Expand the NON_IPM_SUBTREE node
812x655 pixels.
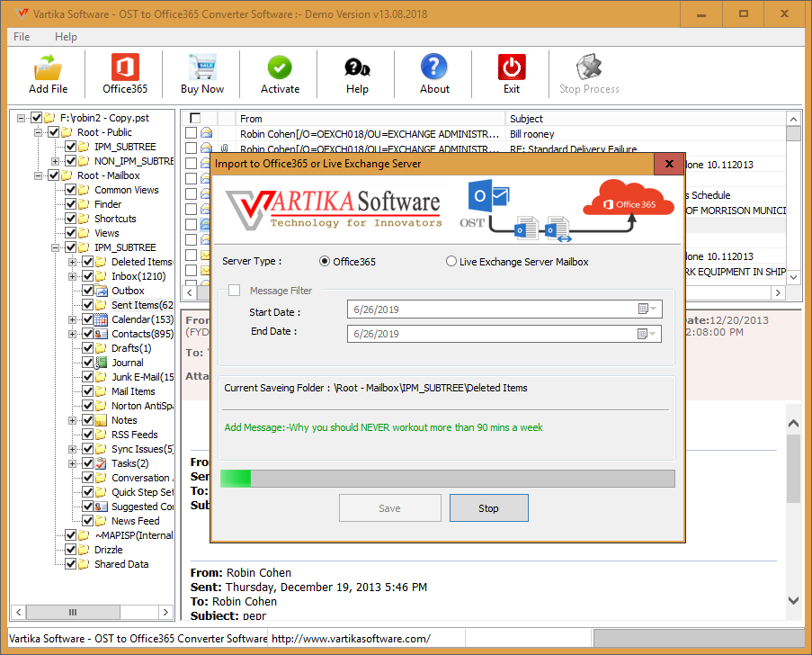(x=55, y=161)
